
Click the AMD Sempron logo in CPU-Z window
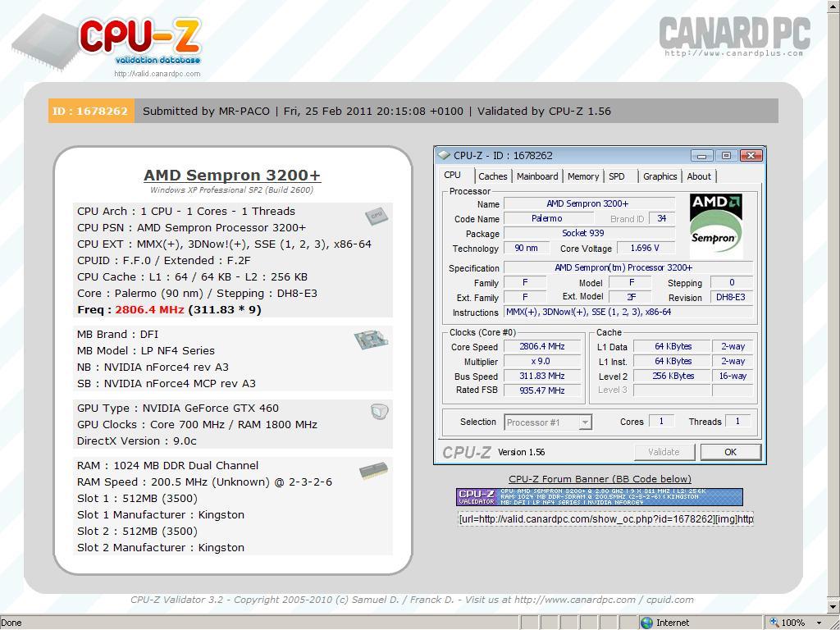tap(715, 226)
